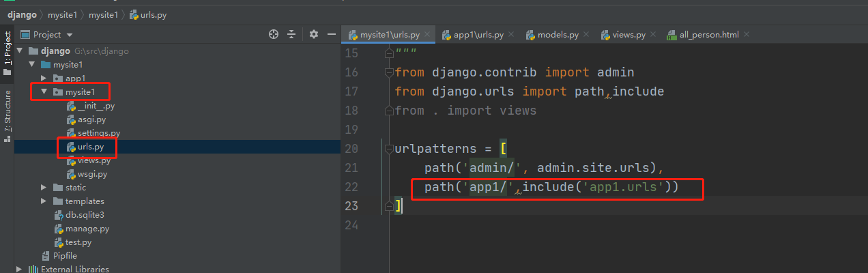
Task: Expand the templates folder
Action: tap(44, 201)
